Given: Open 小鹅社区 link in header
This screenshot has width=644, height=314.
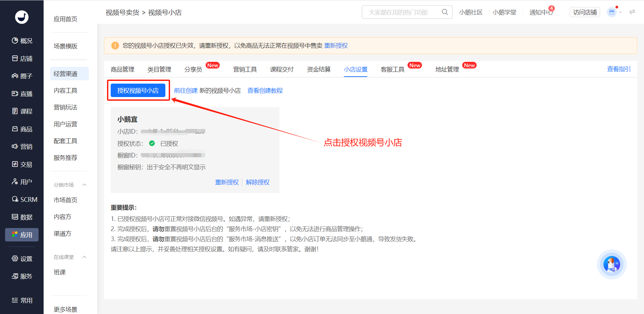Looking at the screenshot, I should pos(471,12).
